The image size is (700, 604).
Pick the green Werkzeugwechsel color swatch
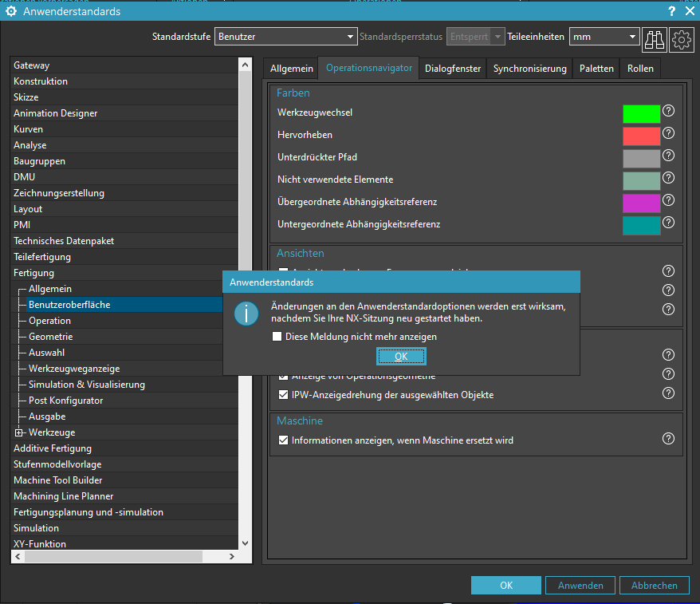point(642,114)
